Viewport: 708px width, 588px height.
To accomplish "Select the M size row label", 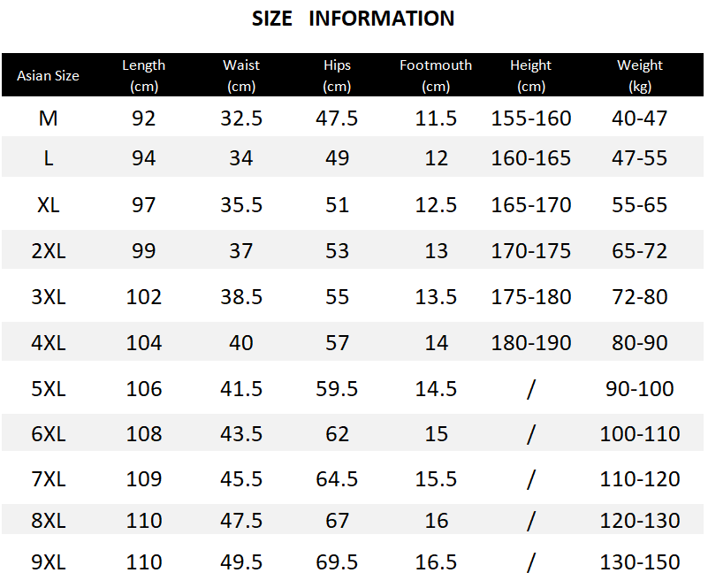I will (x=49, y=118).
